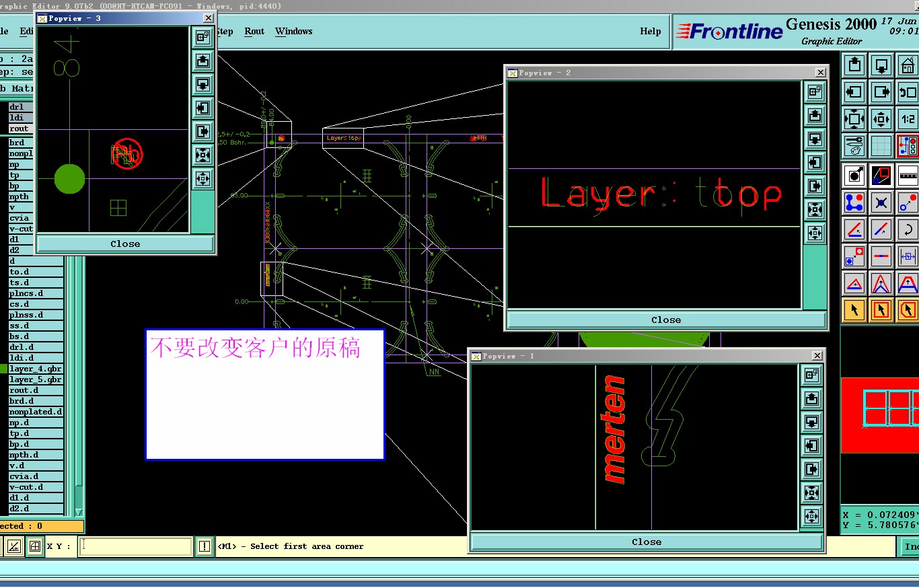Select the add pad feature icon
The height and width of the screenshot is (588, 919).
point(854,176)
